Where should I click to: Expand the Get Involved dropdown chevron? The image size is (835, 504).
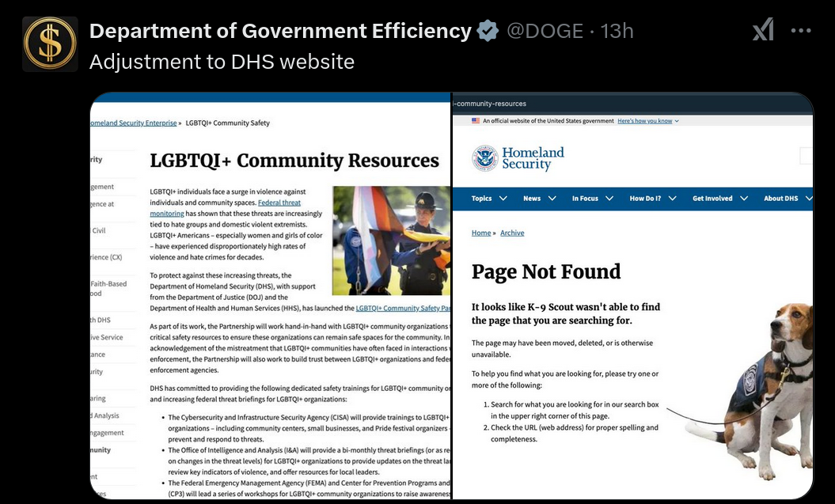pyautogui.click(x=744, y=198)
